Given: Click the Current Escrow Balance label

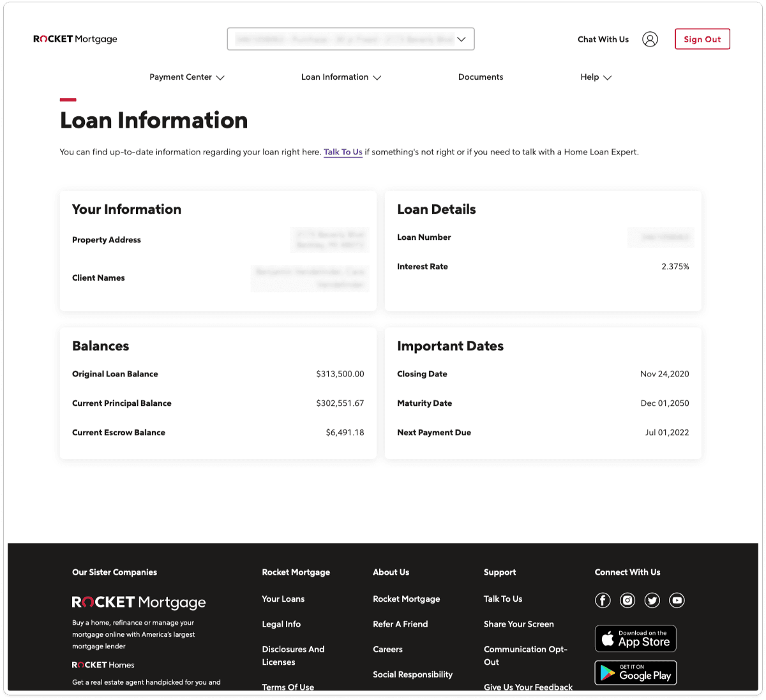Looking at the screenshot, I should pyautogui.click(x=119, y=433).
